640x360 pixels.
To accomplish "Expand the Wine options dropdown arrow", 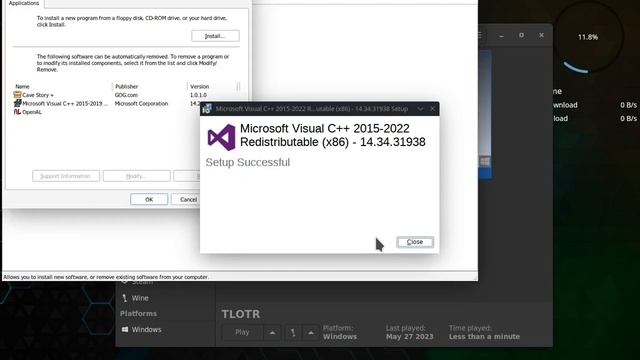I will (x=311, y=333).
